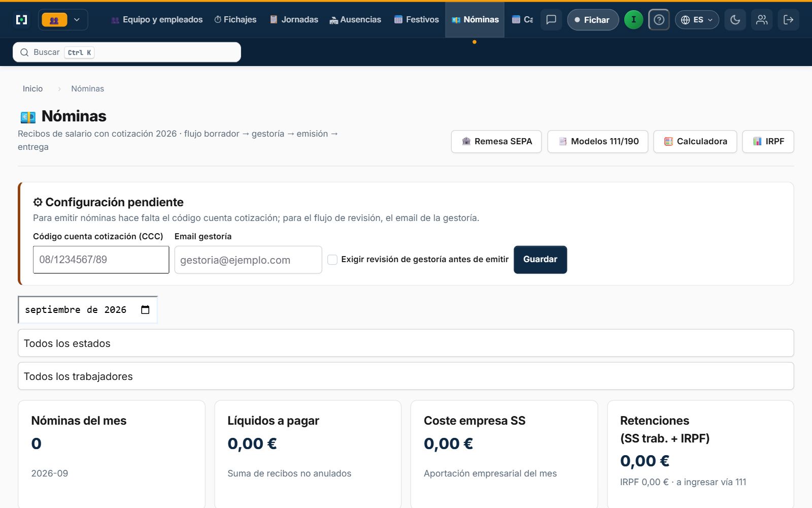
Task: Navigate to Ausencias
Action: coord(355,20)
